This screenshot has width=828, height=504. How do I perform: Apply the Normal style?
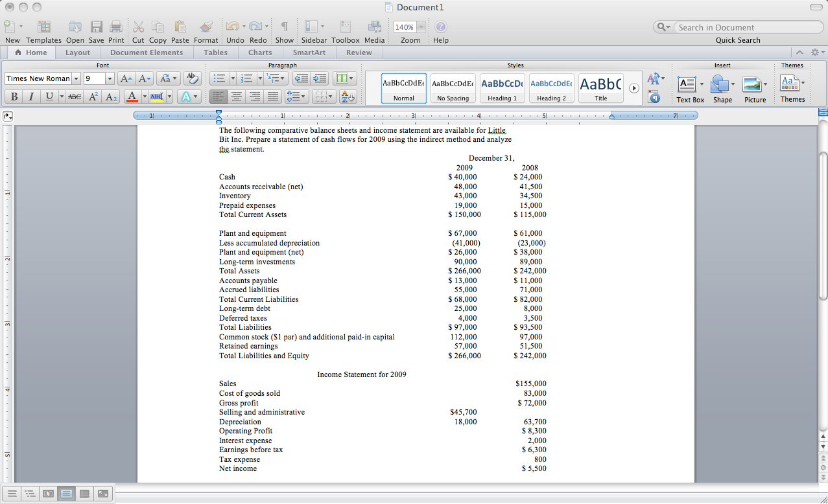[x=404, y=88]
